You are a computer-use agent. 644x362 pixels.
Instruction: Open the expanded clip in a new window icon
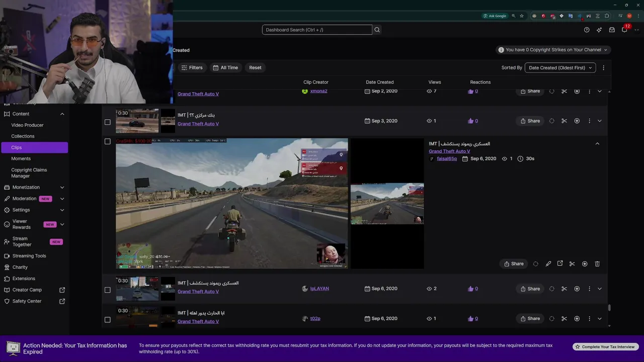click(560, 263)
